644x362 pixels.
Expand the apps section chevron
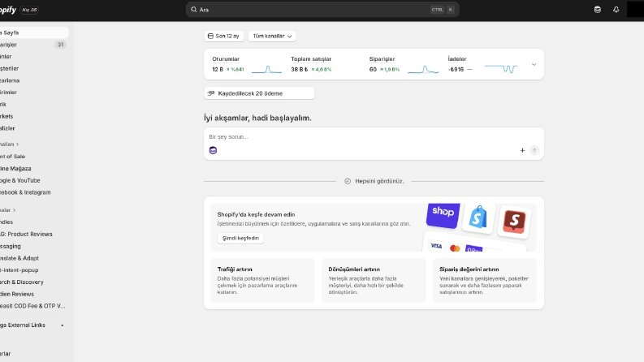tap(14, 210)
